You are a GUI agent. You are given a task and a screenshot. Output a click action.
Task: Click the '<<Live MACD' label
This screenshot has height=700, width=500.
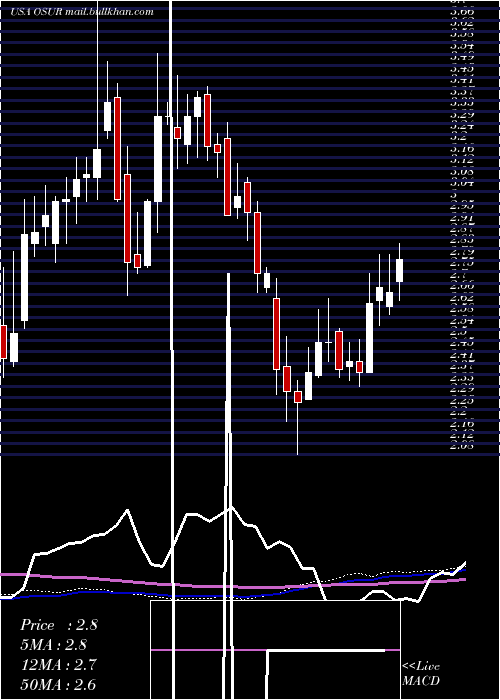[x=421, y=674]
